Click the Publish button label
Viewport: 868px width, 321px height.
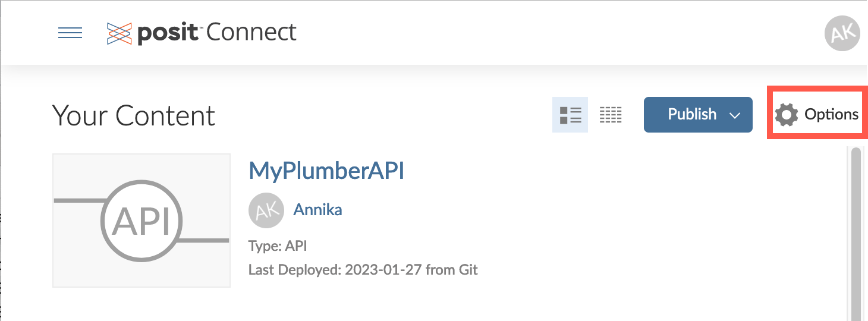(692, 114)
